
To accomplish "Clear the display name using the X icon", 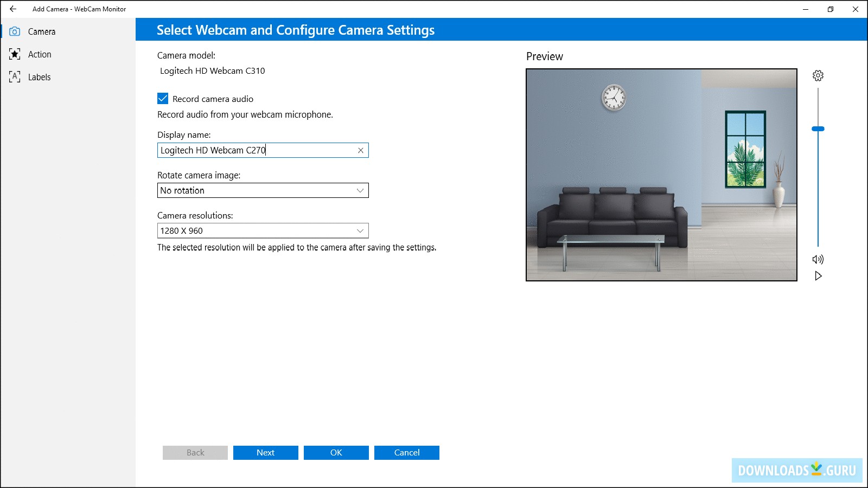I will point(360,150).
